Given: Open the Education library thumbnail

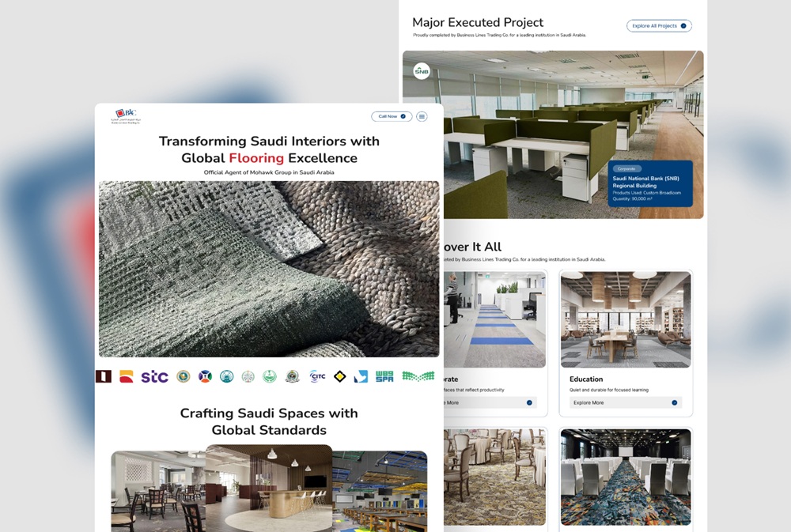Looking at the screenshot, I should pyautogui.click(x=625, y=319).
